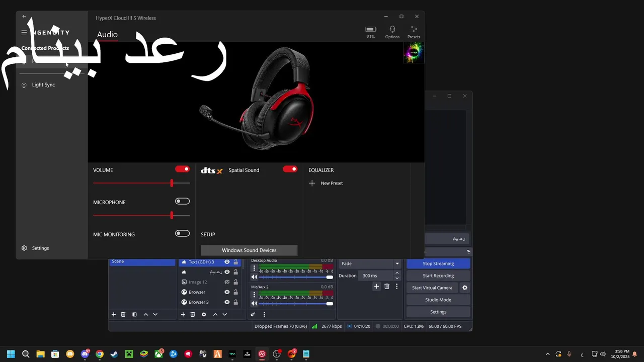Screen dimensions: 644x362
Task: Turn off the VOLUME toggle
Action: tap(182, 169)
